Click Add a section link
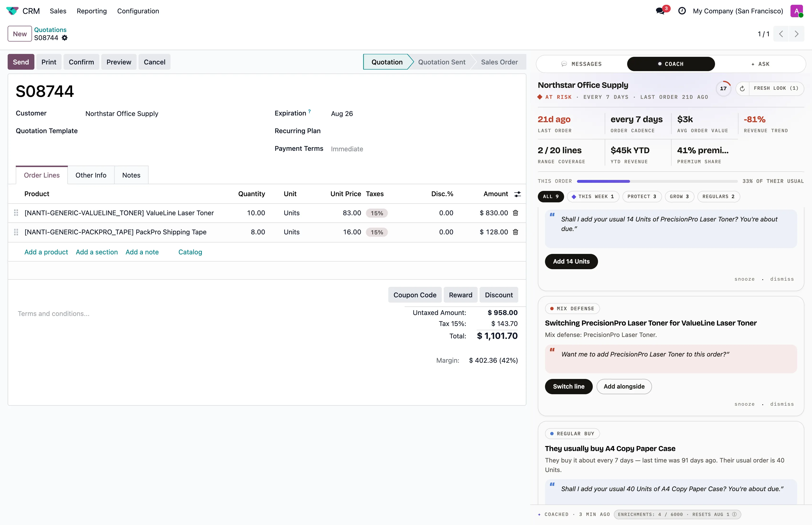The height and width of the screenshot is (525, 812). click(x=96, y=252)
